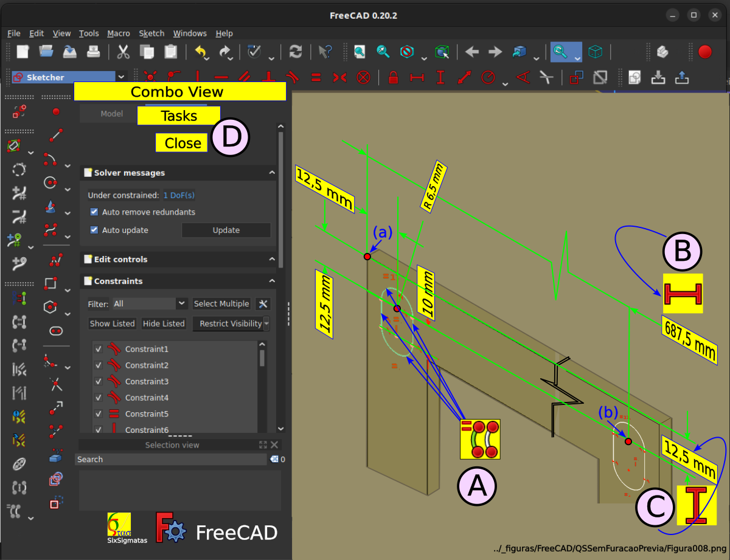Click the Selection view Search field

171,460
